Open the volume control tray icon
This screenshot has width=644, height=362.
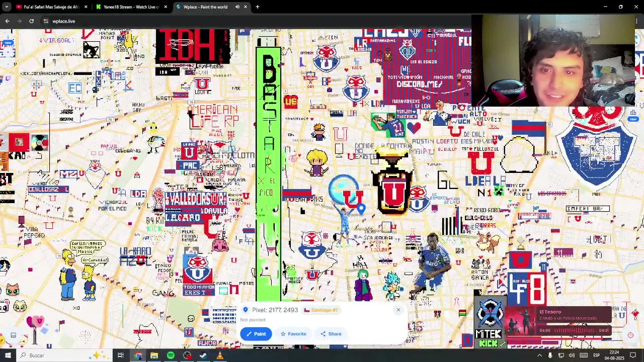point(572,355)
